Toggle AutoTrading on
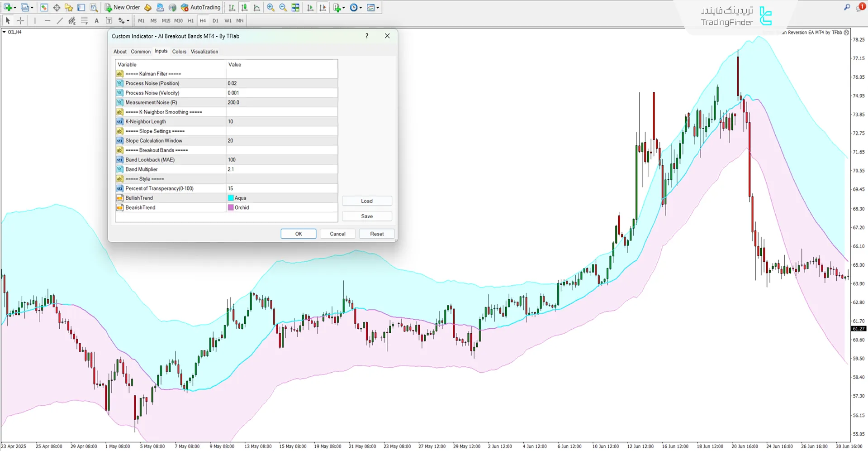The height and width of the screenshot is (451, 868). coord(200,7)
